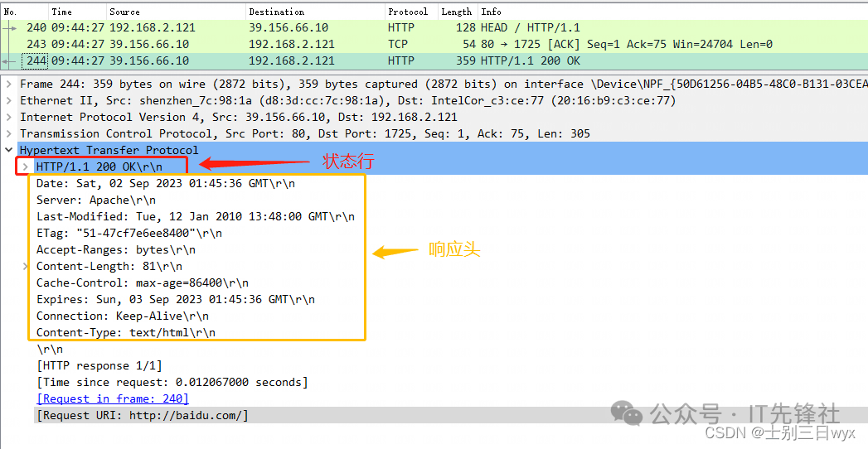Viewport: 868px width, 449px height.
Task: Open the Request in frame: 240 link
Action: [x=112, y=398]
